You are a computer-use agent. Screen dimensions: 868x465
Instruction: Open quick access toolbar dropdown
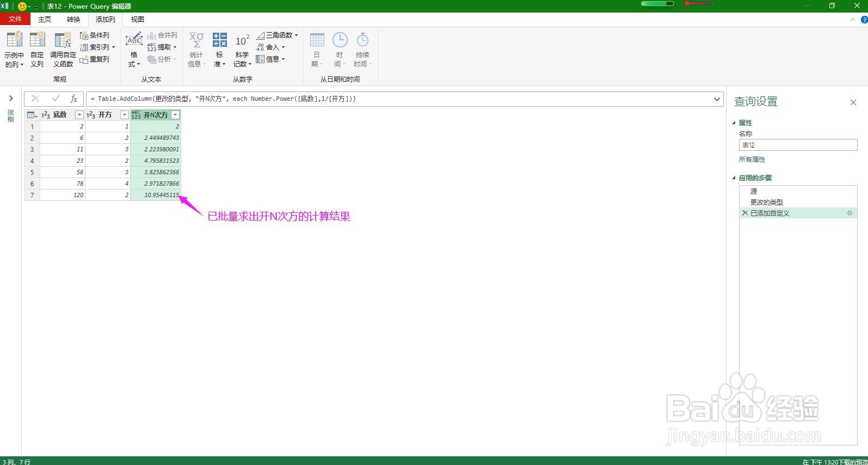pos(37,7)
